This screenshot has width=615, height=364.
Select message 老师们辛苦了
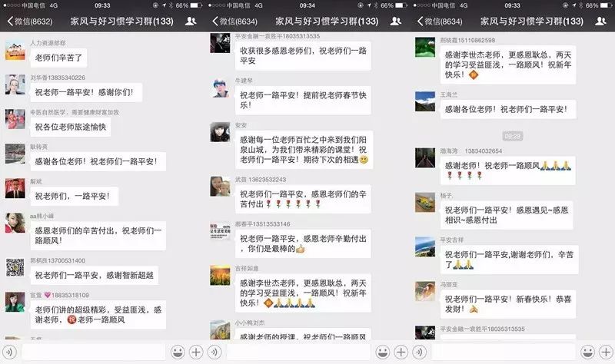click(59, 58)
